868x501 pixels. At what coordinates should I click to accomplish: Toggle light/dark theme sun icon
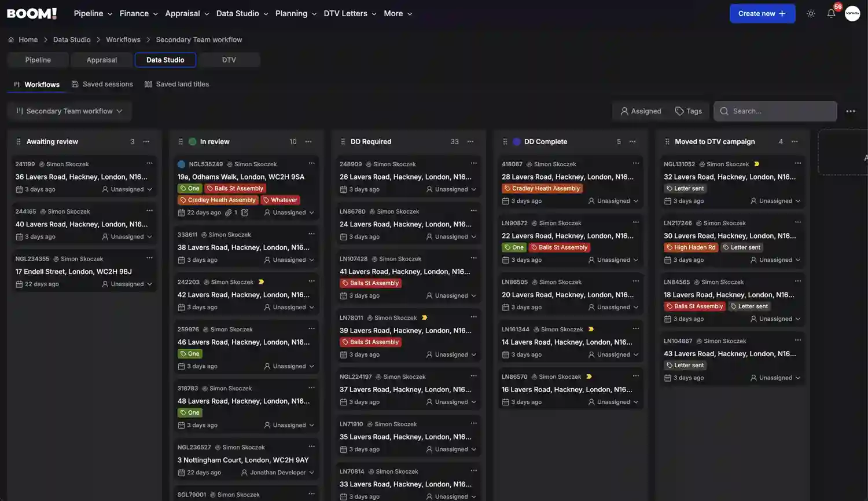(x=811, y=13)
